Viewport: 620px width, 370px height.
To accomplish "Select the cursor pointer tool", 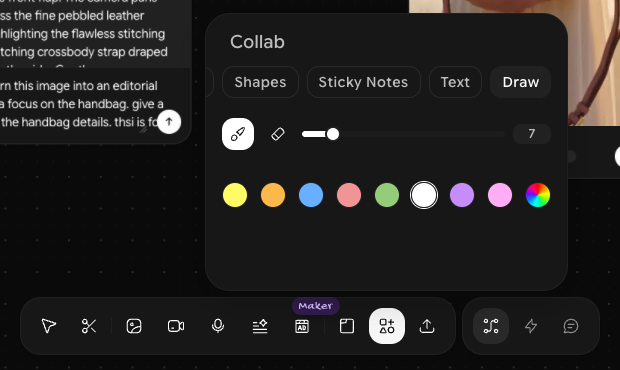I will (x=49, y=326).
